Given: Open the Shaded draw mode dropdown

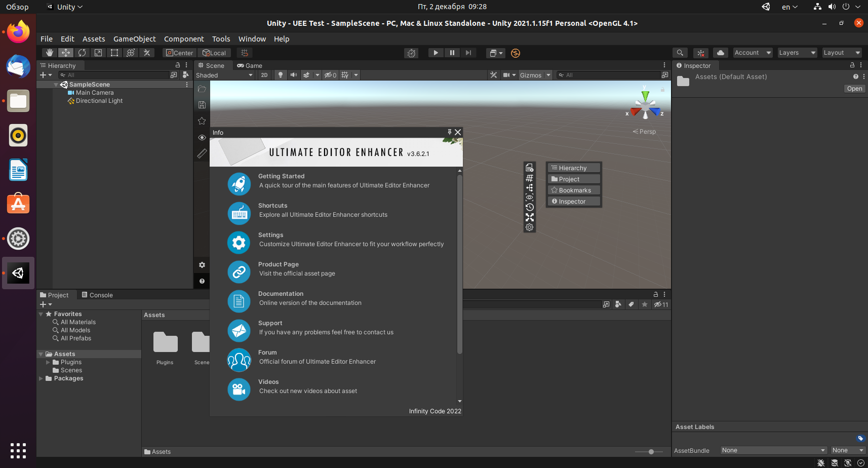Looking at the screenshot, I should pyautogui.click(x=224, y=75).
